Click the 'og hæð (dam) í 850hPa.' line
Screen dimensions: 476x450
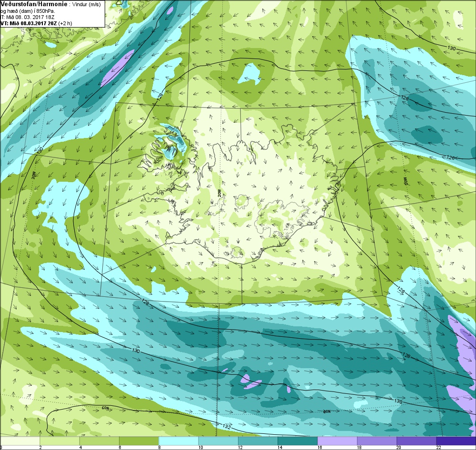tap(28, 11)
